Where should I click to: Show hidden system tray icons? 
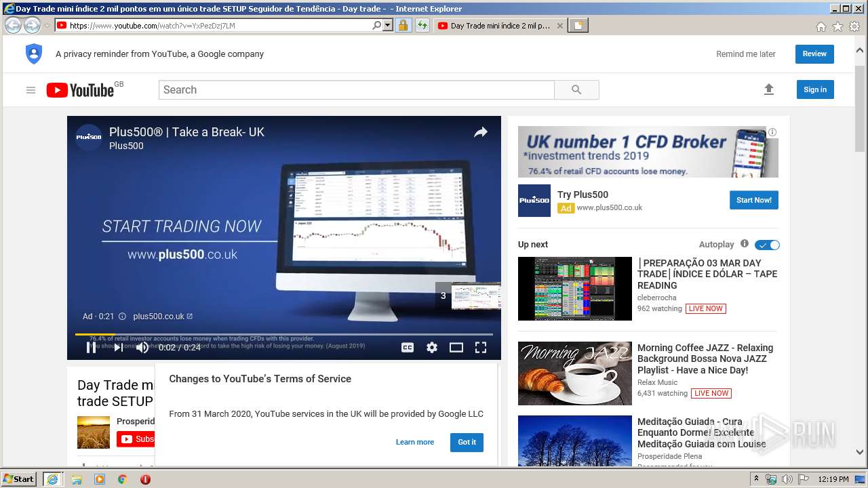(756, 479)
